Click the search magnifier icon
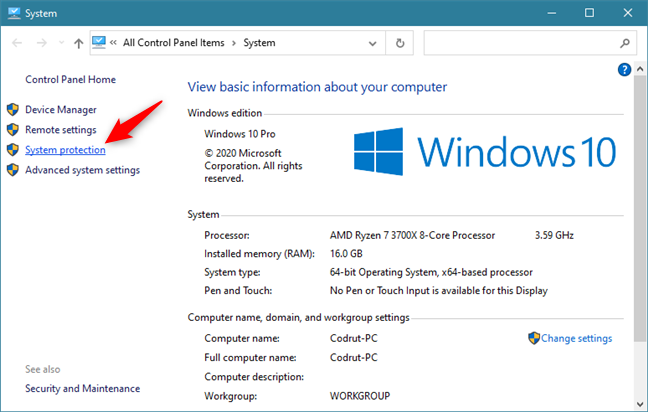The width and height of the screenshot is (648, 412). click(623, 44)
